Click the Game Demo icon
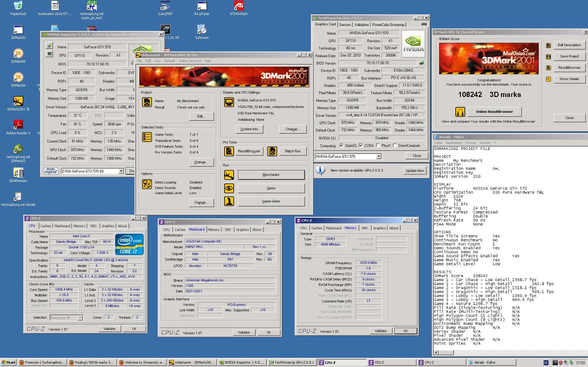588x367 pixels. point(229,201)
